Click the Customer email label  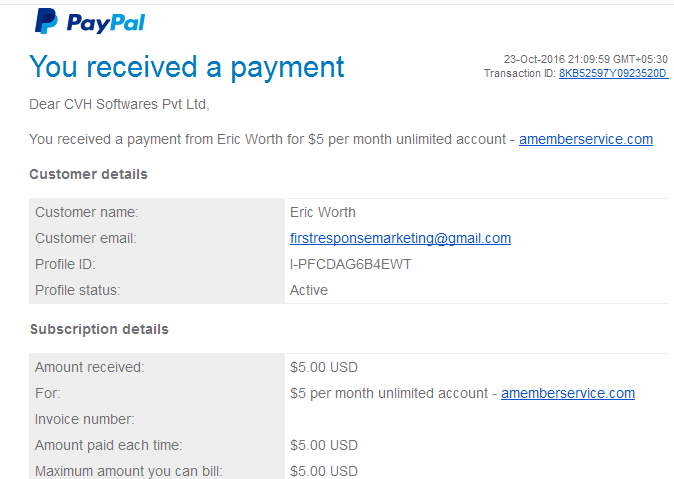[86, 238]
